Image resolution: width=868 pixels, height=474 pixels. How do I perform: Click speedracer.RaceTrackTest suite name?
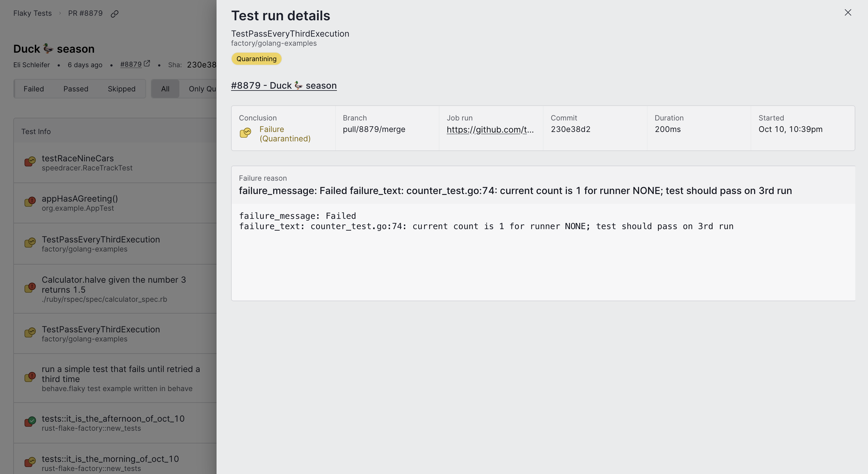coord(87,168)
